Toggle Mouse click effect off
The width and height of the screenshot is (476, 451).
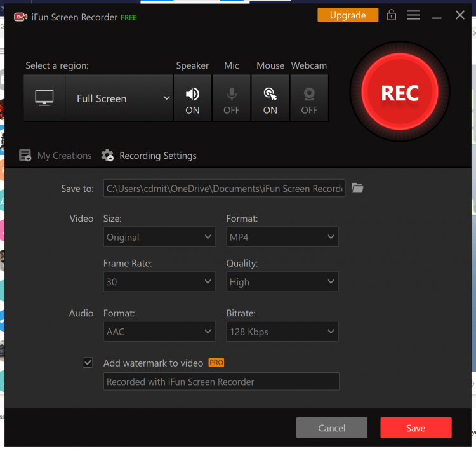pyautogui.click(x=270, y=98)
